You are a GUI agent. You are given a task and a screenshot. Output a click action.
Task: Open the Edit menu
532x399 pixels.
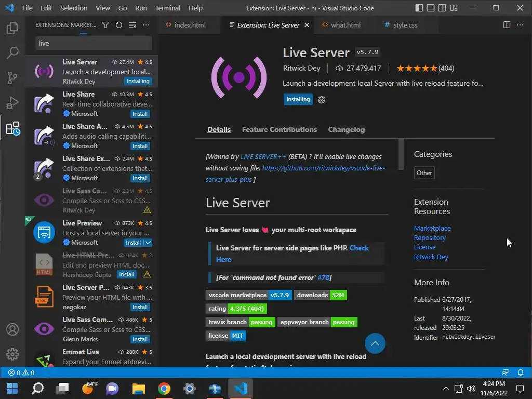pyautogui.click(x=46, y=8)
